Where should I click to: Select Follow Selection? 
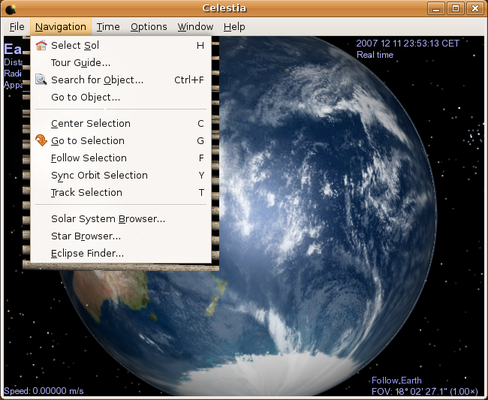tap(120, 158)
